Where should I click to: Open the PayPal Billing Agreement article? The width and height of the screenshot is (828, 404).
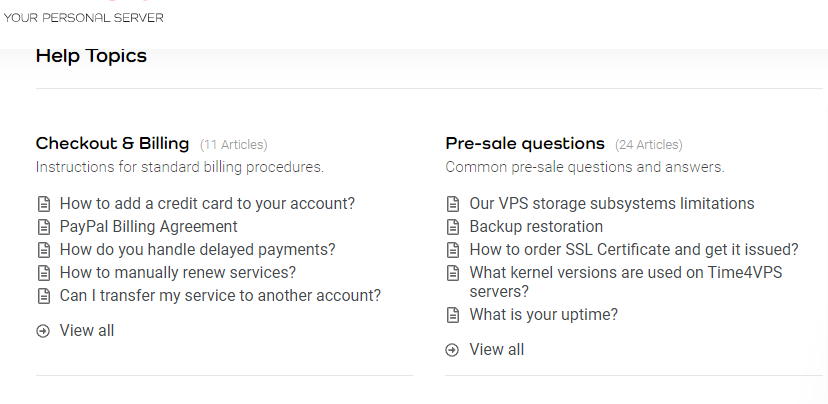(148, 227)
